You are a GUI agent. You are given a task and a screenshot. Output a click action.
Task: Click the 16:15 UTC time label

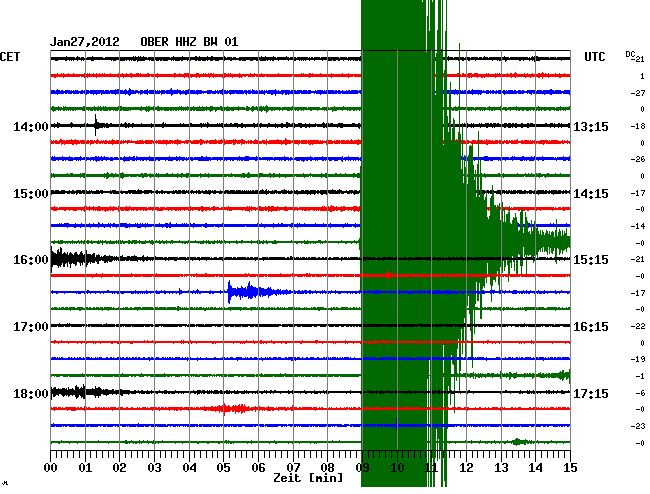(591, 327)
